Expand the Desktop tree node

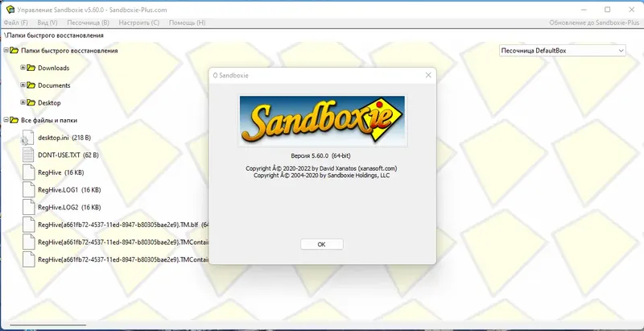tap(23, 102)
